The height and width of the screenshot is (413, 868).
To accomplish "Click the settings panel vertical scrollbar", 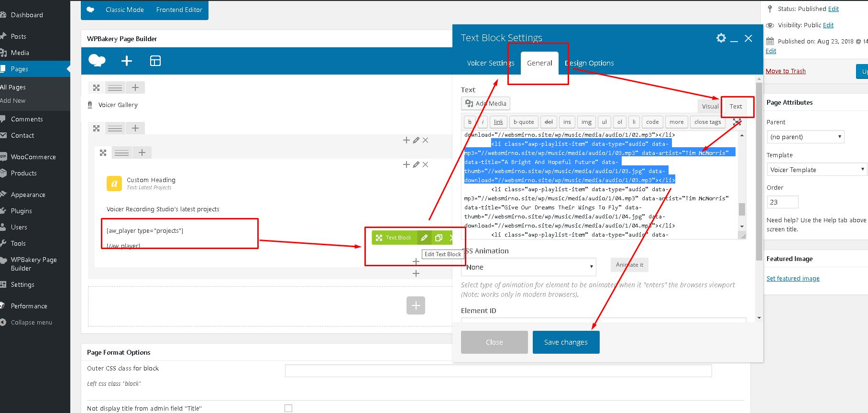I will pyautogui.click(x=759, y=171).
